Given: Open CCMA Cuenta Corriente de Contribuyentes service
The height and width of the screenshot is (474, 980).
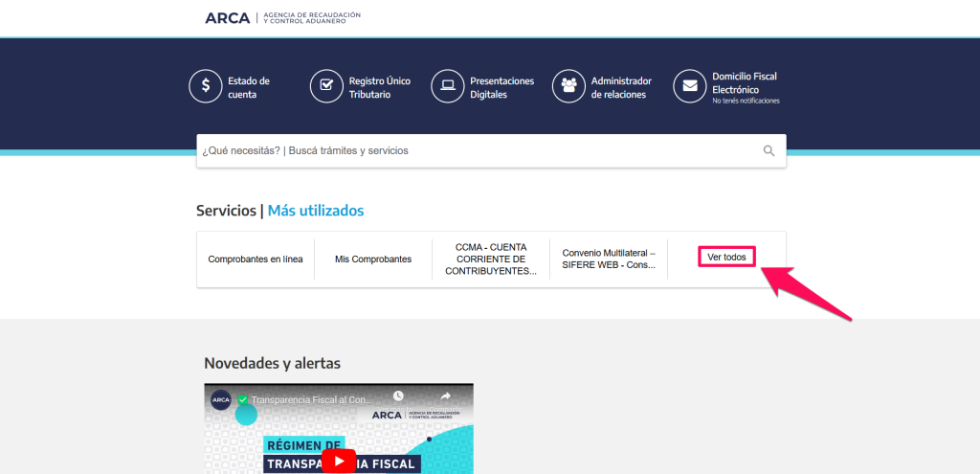Looking at the screenshot, I should click(491, 259).
